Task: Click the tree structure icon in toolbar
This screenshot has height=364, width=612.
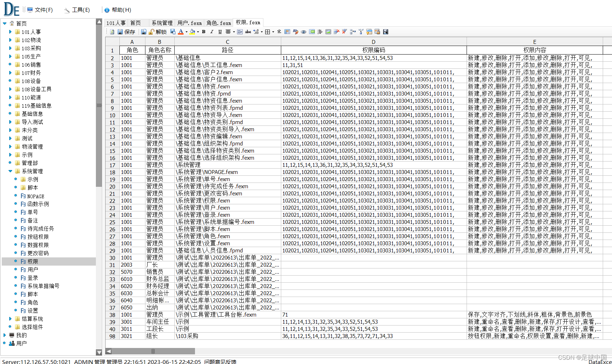Action: point(353,32)
